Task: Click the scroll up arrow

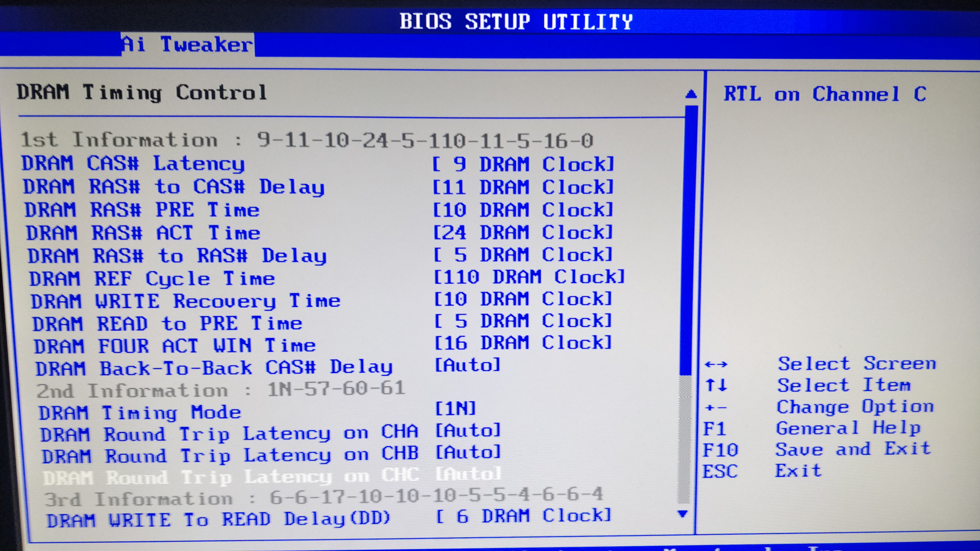Action: [691, 94]
